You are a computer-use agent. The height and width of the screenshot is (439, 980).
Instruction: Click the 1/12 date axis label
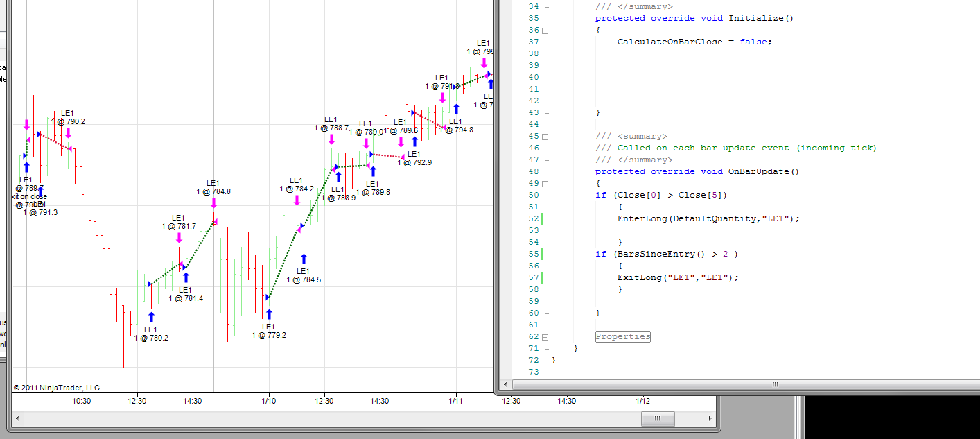[x=643, y=401]
